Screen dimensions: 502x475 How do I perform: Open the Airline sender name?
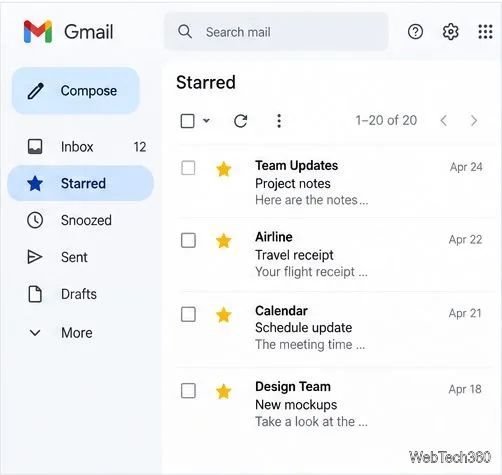274,237
